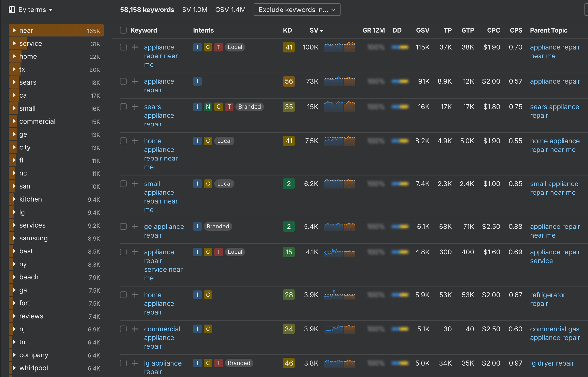Screen dimensions: 588x377
Task: Select the lg appliance repair row checkbox
Action: pyautogui.click(x=123, y=363)
